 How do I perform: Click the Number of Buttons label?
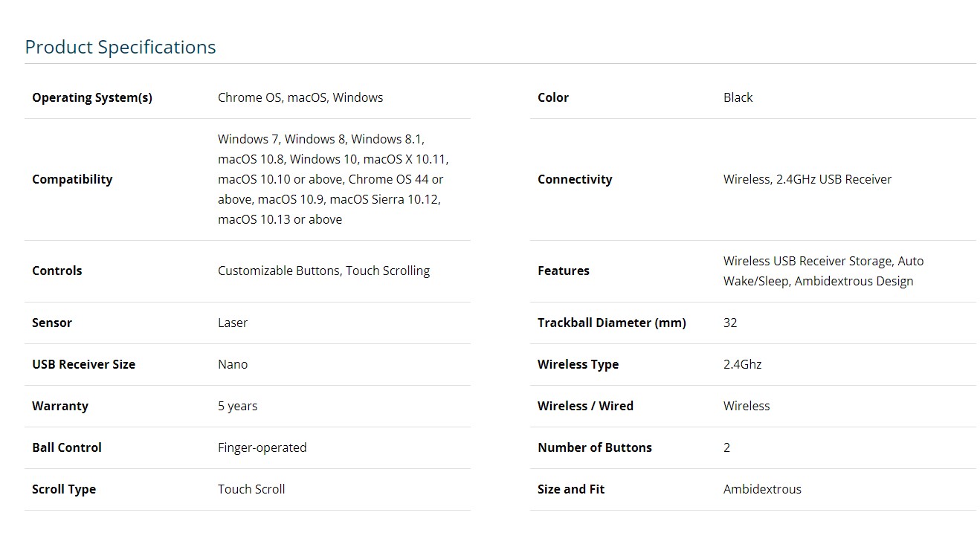click(x=594, y=447)
